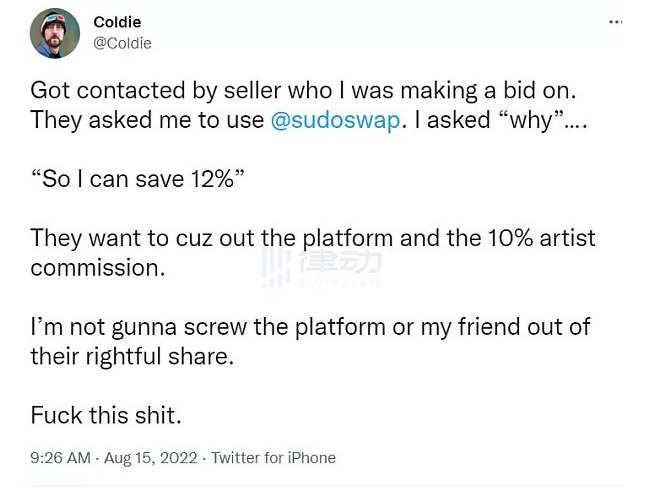Open the three-dot more options menu
The height and width of the screenshot is (489, 658).
click(x=616, y=21)
